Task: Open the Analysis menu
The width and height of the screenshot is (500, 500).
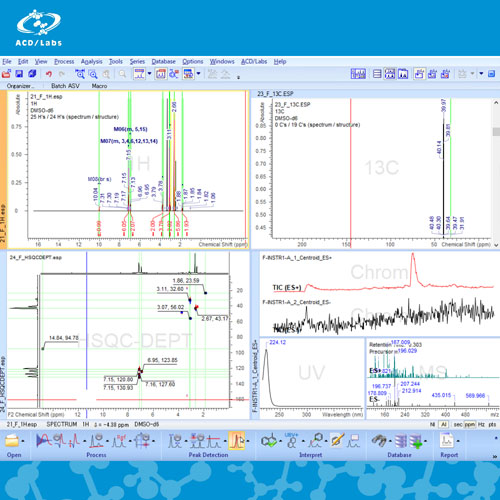Action: coord(91,62)
